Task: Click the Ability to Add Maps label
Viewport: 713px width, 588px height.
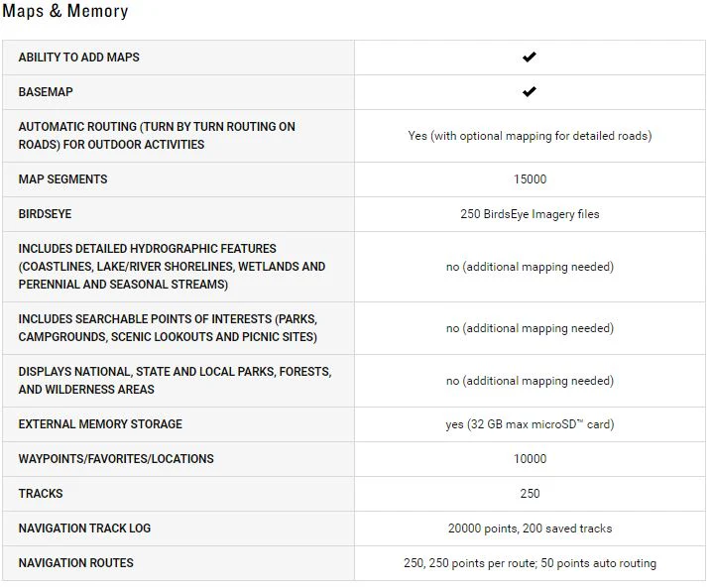Action: 78,58
